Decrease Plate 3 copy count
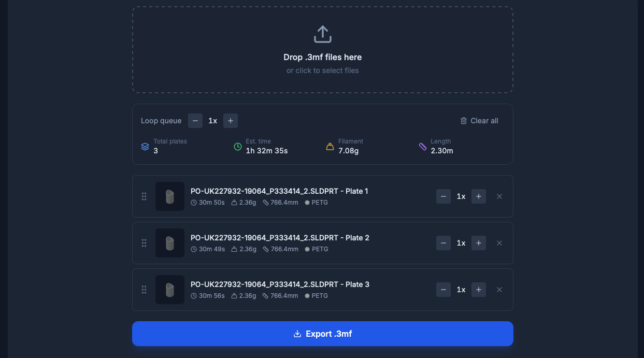Screen dimensions: 644x358 [443, 290]
